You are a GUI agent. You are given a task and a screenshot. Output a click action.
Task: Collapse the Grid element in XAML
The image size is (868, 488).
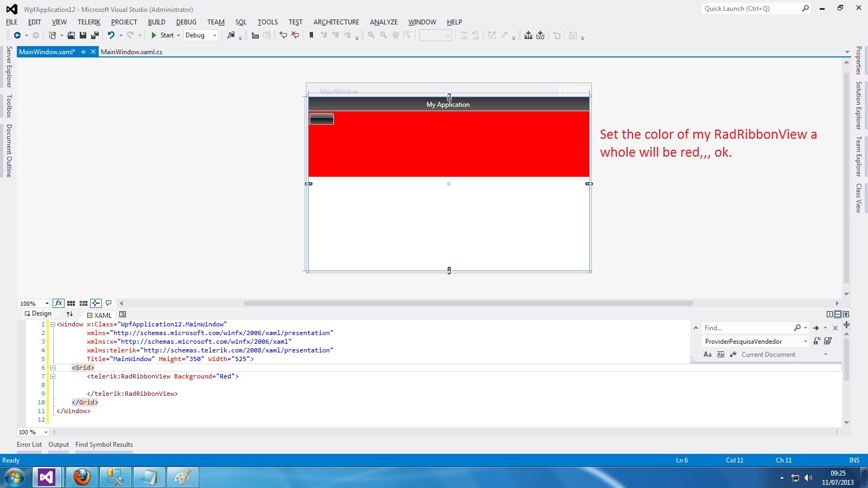pos(53,368)
